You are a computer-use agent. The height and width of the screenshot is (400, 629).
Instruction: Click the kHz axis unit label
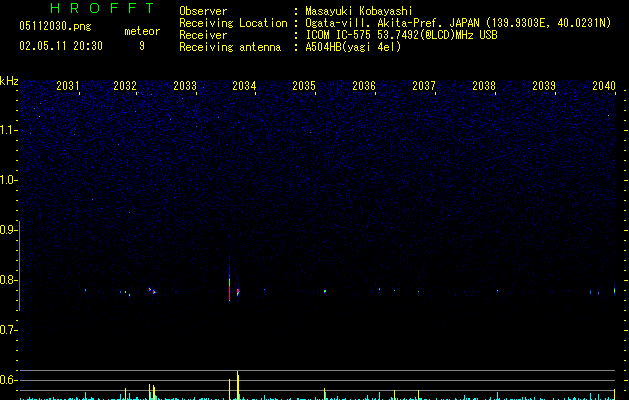point(9,81)
